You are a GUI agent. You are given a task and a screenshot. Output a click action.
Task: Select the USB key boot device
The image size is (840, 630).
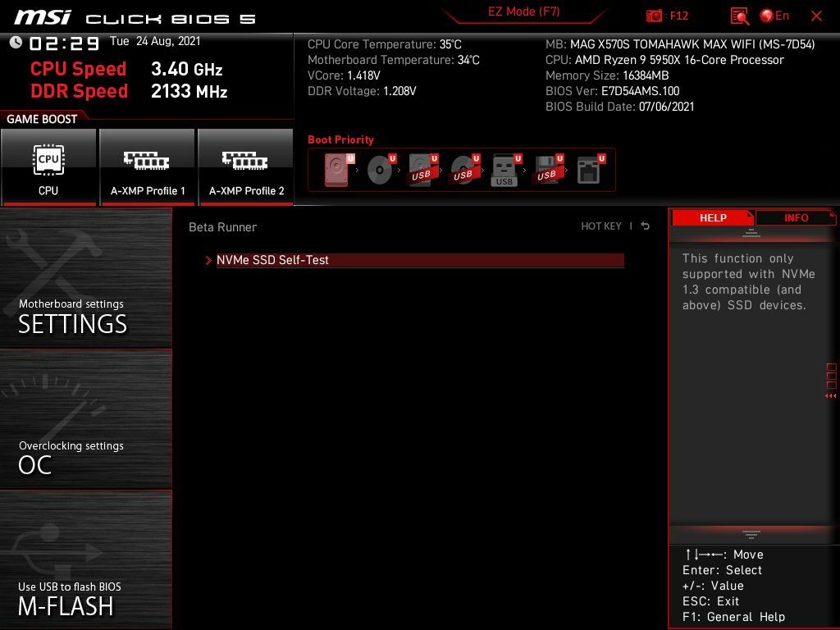505,170
